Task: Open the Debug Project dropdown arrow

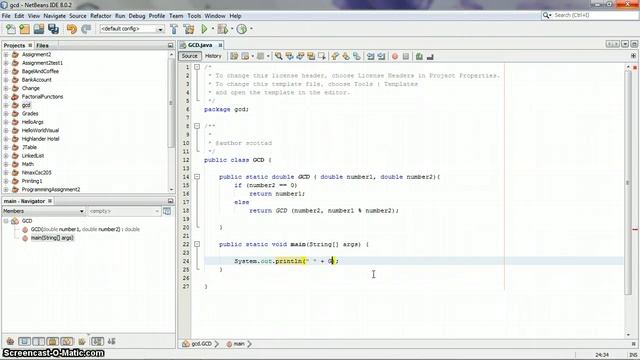Action: [x=231, y=29]
